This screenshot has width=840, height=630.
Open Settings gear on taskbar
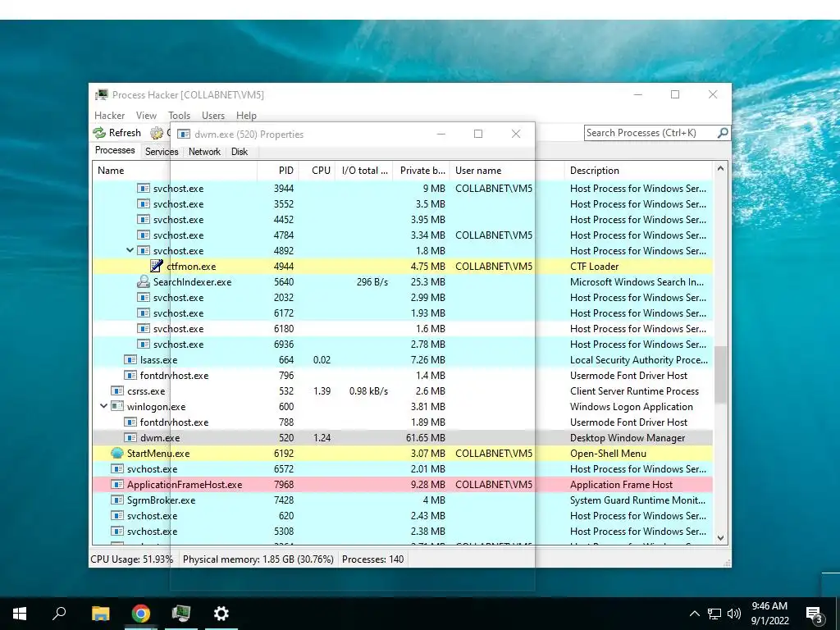221,614
